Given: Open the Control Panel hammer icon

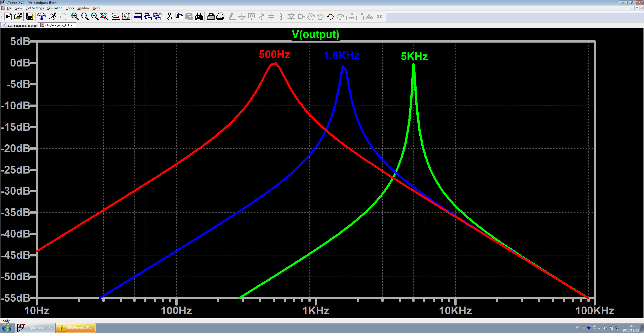Looking at the screenshot, I should pos(42,17).
